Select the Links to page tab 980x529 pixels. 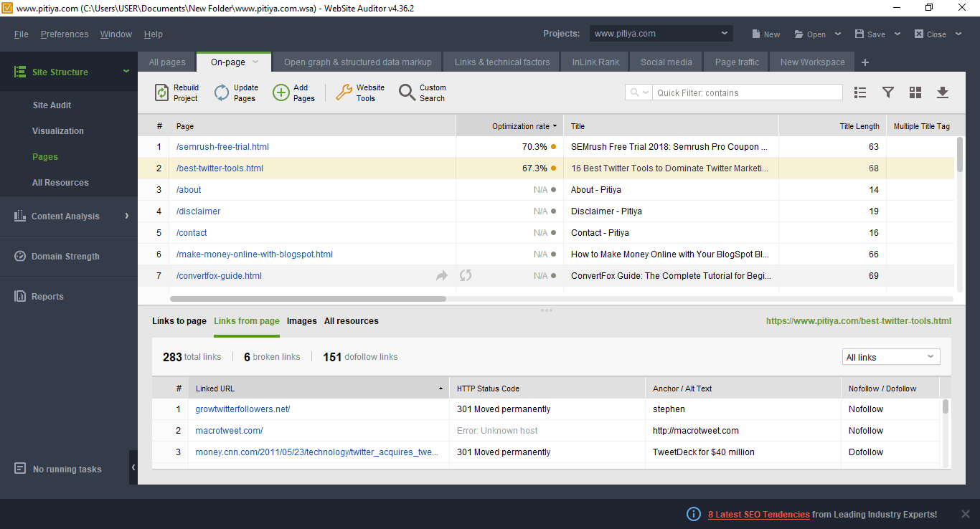point(179,321)
